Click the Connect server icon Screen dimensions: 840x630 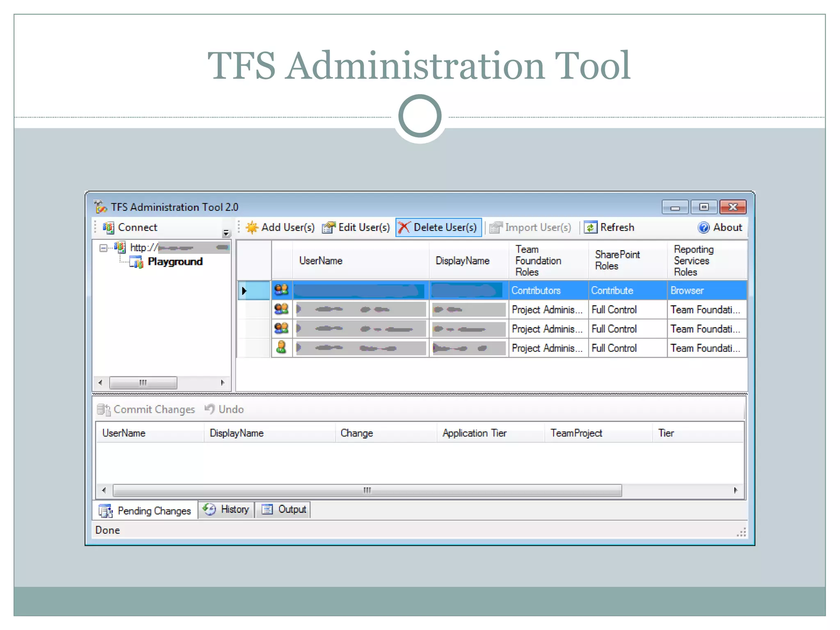pyautogui.click(x=108, y=228)
